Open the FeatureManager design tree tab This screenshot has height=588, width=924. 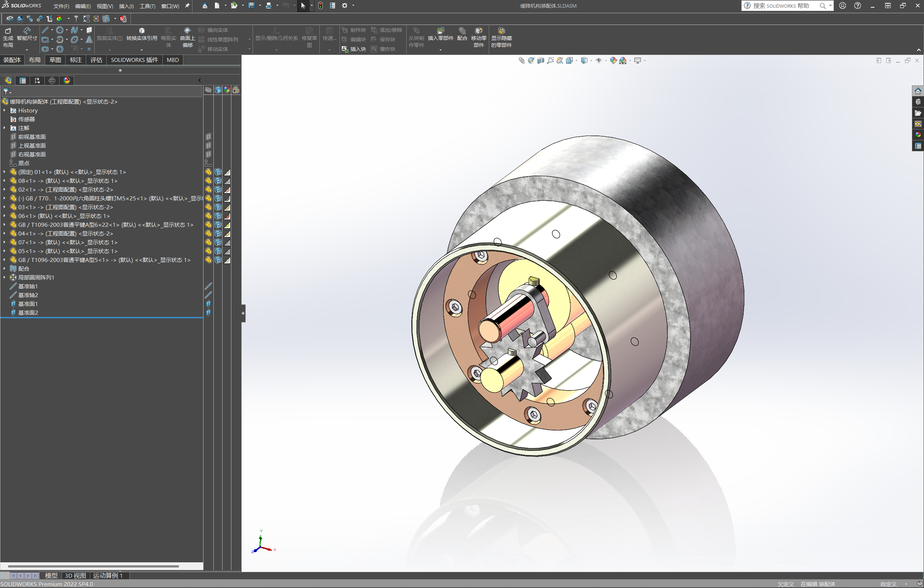click(8, 80)
